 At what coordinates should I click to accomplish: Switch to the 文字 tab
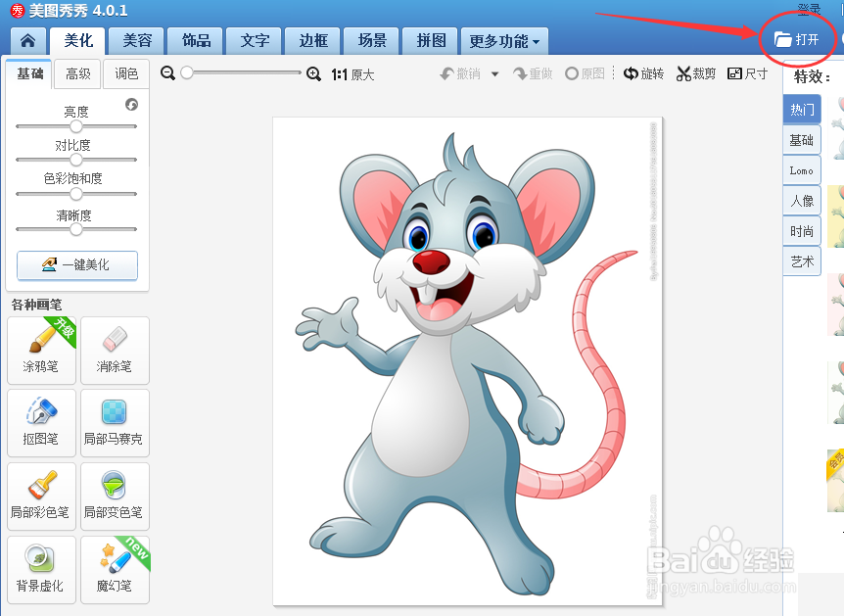[255, 41]
